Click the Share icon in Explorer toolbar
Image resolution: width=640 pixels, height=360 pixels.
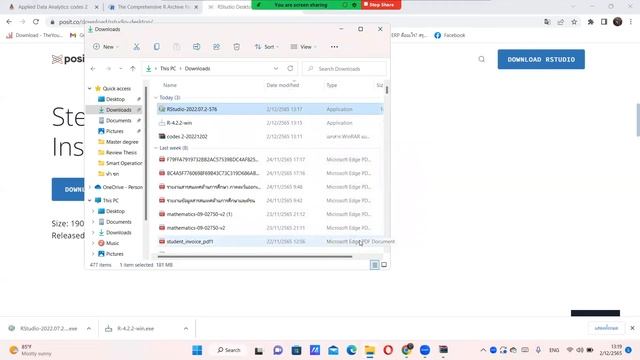click(x=216, y=47)
